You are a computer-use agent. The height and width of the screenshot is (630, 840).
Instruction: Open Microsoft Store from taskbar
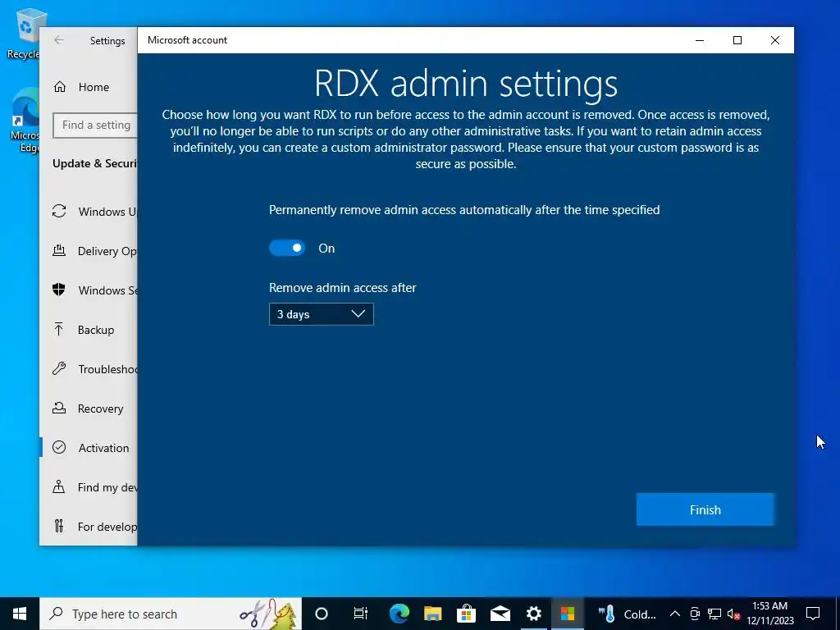point(467,614)
